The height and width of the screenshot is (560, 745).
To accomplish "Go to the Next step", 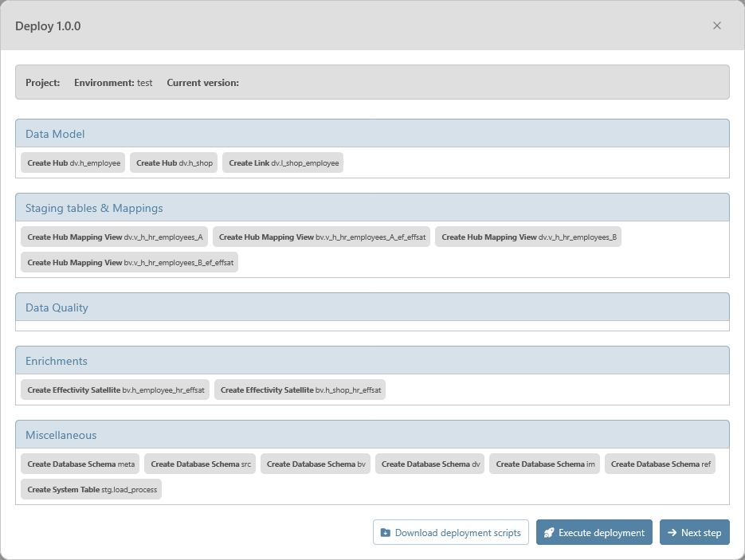I will click(x=694, y=533).
